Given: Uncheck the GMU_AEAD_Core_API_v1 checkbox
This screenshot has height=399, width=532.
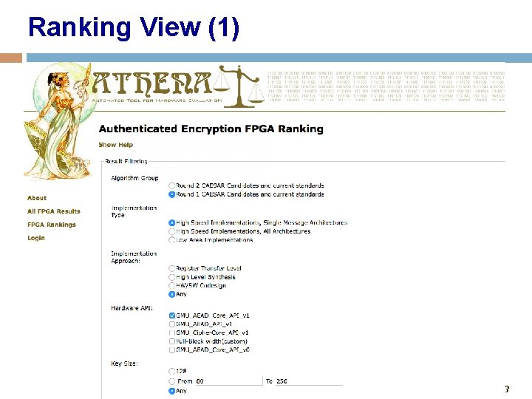Looking at the screenshot, I should (172, 316).
